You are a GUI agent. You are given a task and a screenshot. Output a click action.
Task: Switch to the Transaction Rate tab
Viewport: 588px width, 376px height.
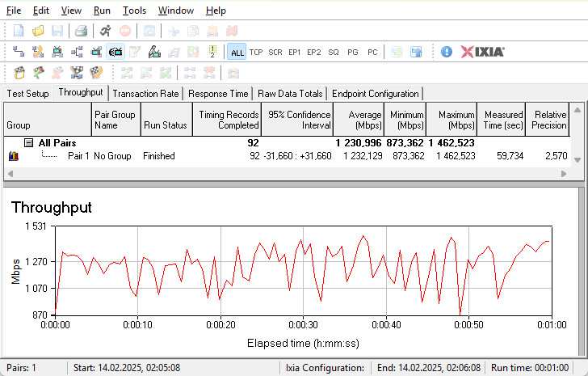click(145, 94)
